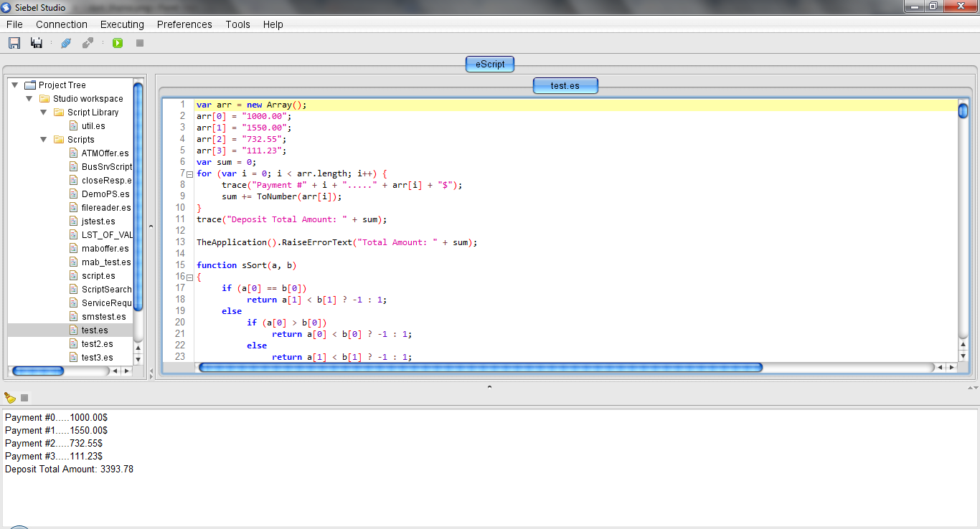Click file icon next to script.es
Screen dimensions: 980x529
click(74, 276)
